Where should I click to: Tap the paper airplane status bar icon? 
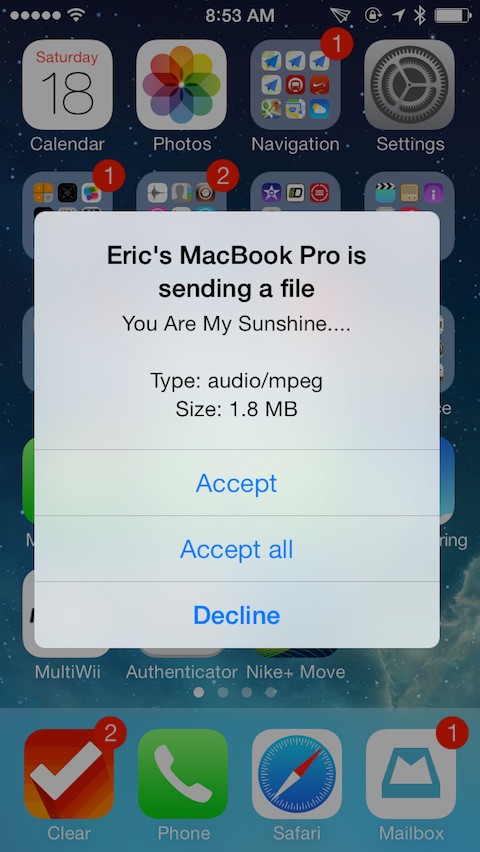point(341,15)
